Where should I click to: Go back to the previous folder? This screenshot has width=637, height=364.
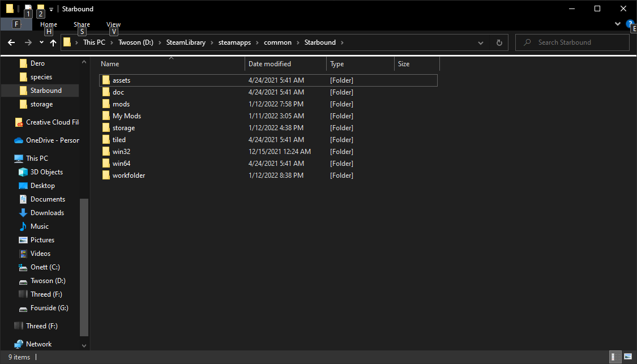[x=11, y=42]
